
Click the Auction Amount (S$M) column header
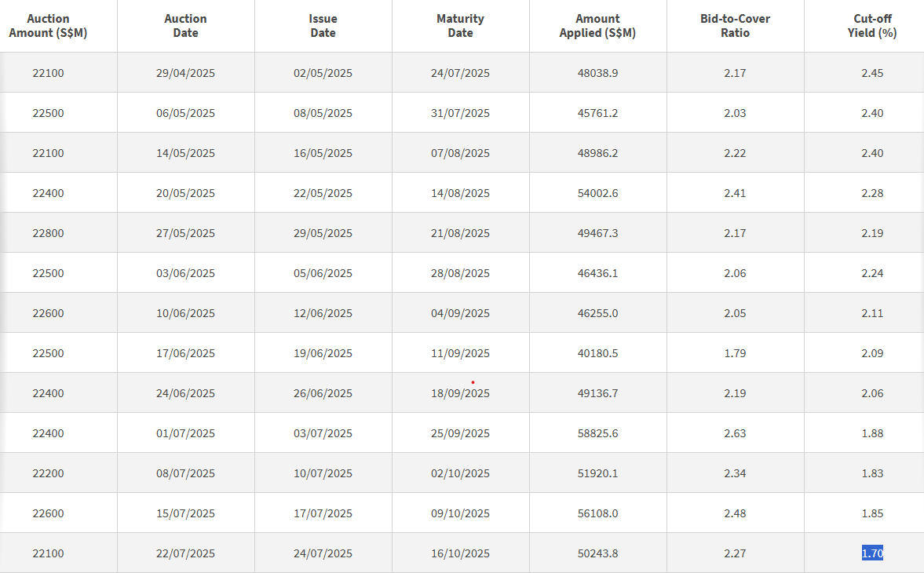tap(48, 26)
